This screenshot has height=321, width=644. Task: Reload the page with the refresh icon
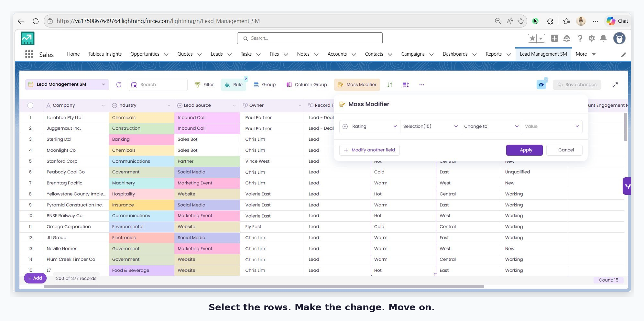[x=36, y=21]
